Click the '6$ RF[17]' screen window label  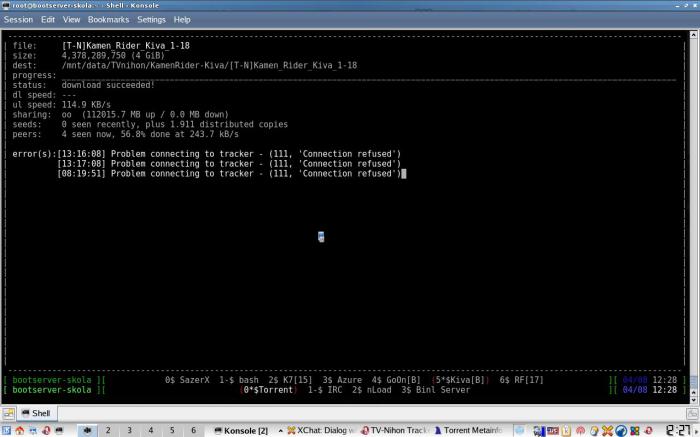[x=521, y=380]
